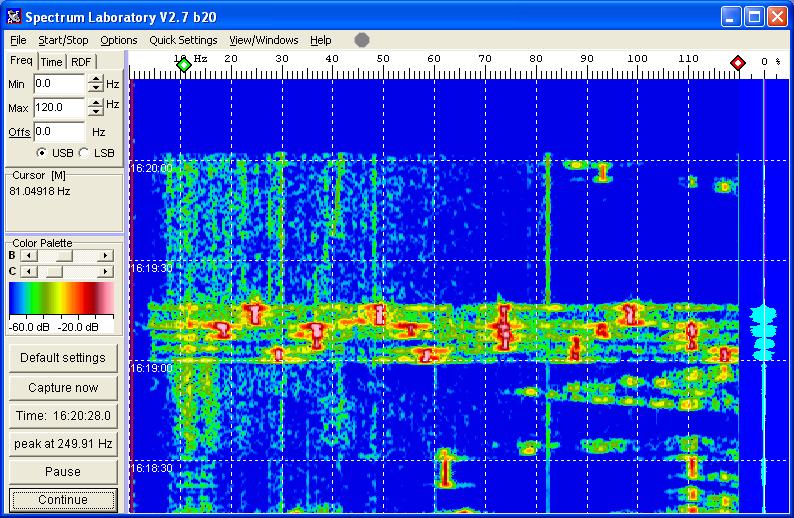Click the brightness B slider thumb

[x=65, y=256]
